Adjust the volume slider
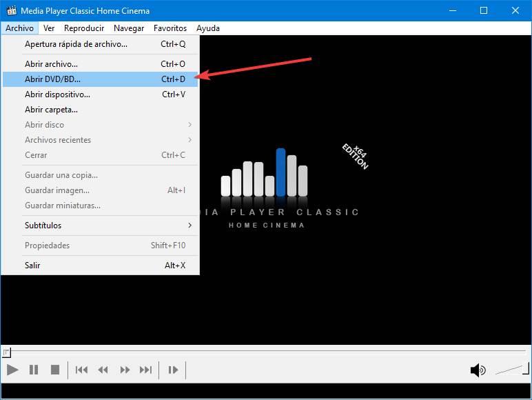The width and height of the screenshot is (532, 400). [x=511, y=369]
